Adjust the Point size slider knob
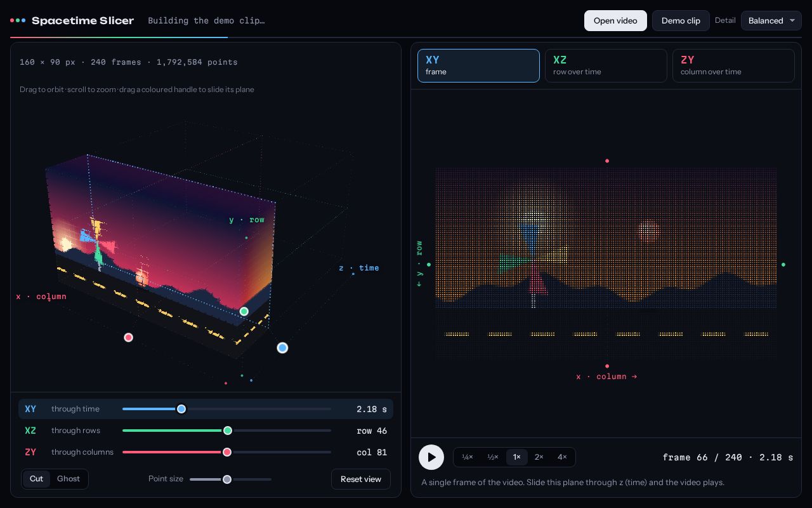This screenshot has height=508, width=812. [x=227, y=479]
